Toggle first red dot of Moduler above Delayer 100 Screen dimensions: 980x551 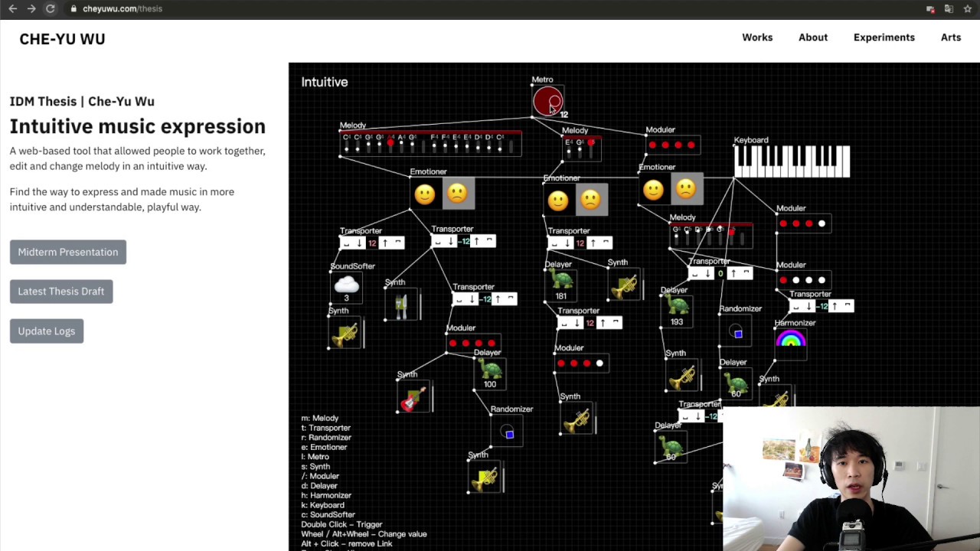pyautogui.click(x=452, y=343)
